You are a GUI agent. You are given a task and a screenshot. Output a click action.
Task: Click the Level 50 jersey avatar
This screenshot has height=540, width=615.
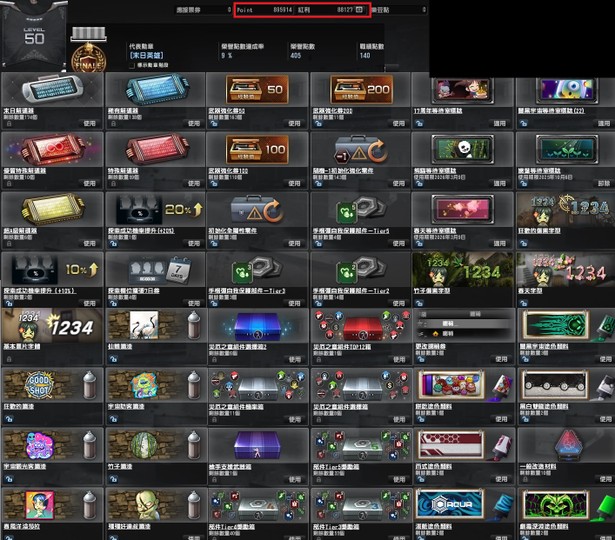[32, 37]
